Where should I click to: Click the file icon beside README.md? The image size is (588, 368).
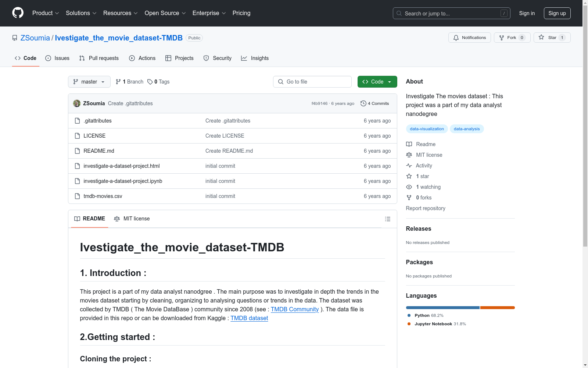pos(77,151)
